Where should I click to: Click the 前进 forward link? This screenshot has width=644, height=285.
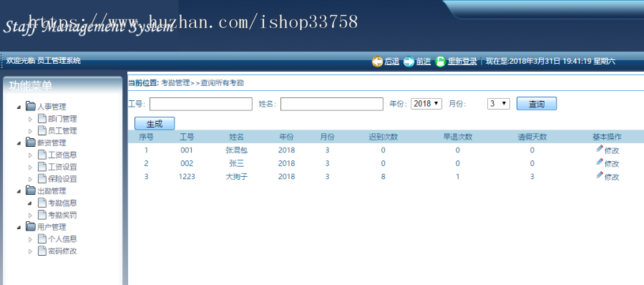424,62
